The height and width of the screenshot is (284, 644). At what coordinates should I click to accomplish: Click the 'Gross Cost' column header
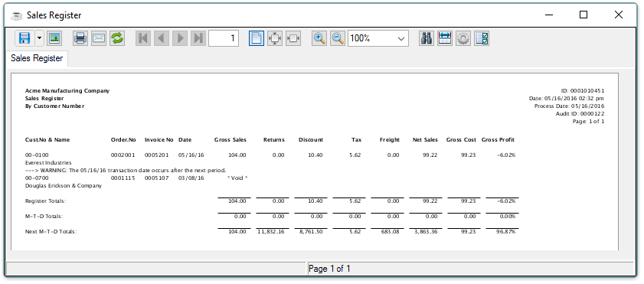click(461, 140)
